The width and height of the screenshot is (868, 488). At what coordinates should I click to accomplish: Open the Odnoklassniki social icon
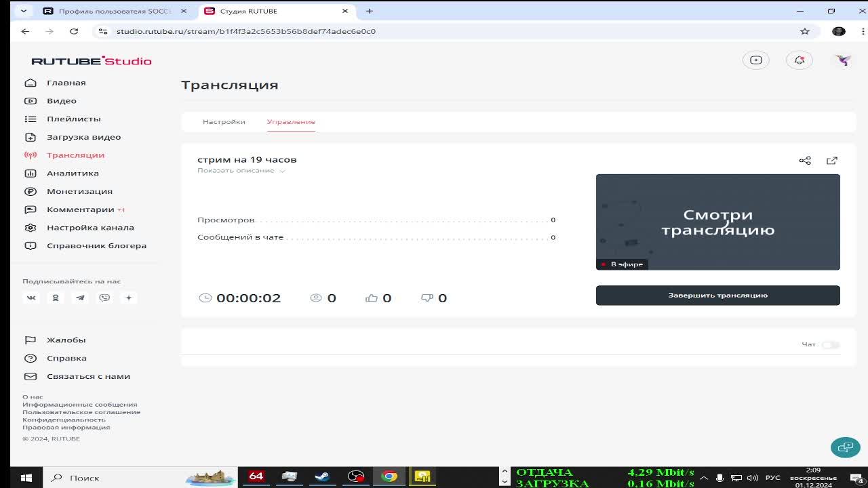pos(56,298)
